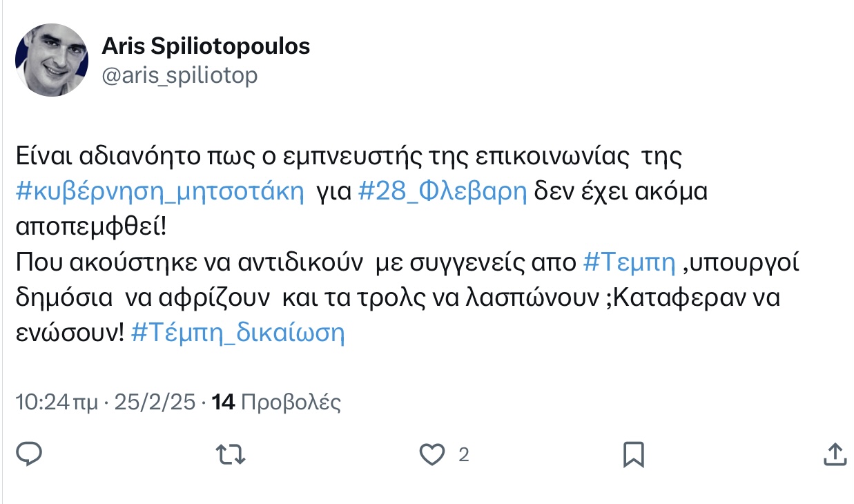View the 14 Προβολές views count
Viewport: 854px width, 504px height.
coord(277,402)
